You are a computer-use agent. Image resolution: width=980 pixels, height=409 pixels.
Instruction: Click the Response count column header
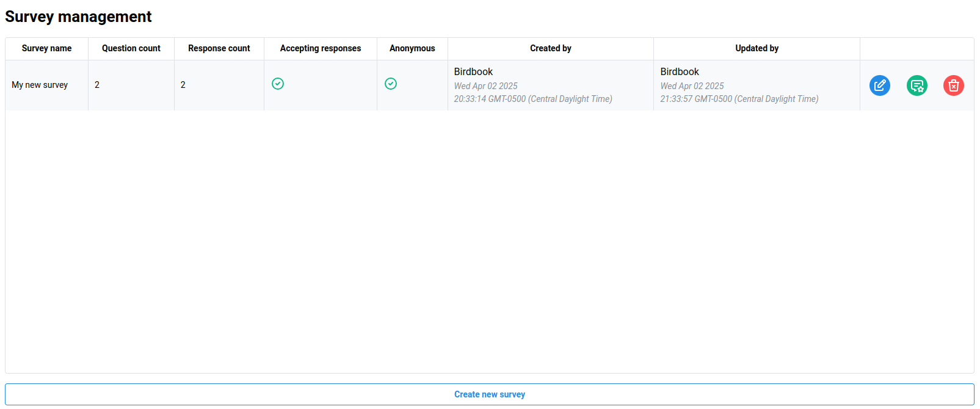click(x=219, y=48)
